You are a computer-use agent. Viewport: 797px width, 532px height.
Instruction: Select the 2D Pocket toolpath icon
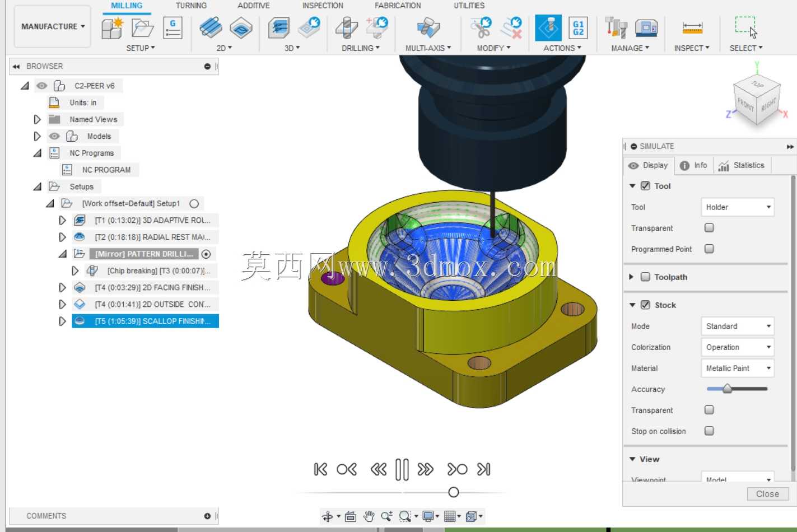(x=241, y=27)
